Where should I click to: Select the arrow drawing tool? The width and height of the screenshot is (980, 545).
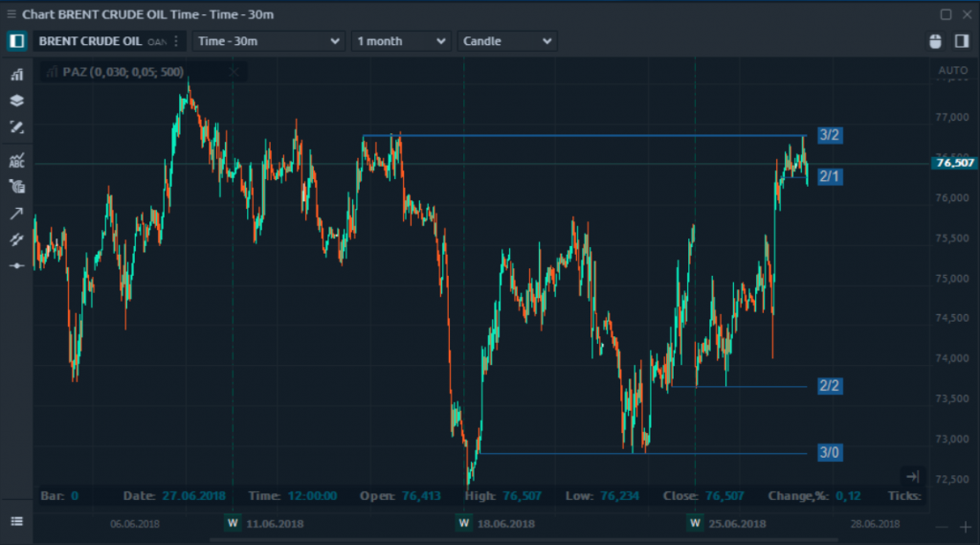pos(16,213)
